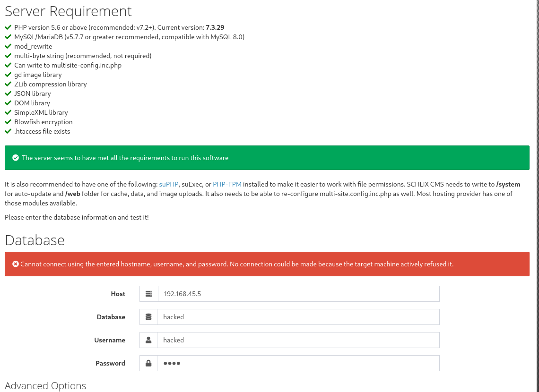
Task: Click inside the masked Password field
Action: [298, 363]
